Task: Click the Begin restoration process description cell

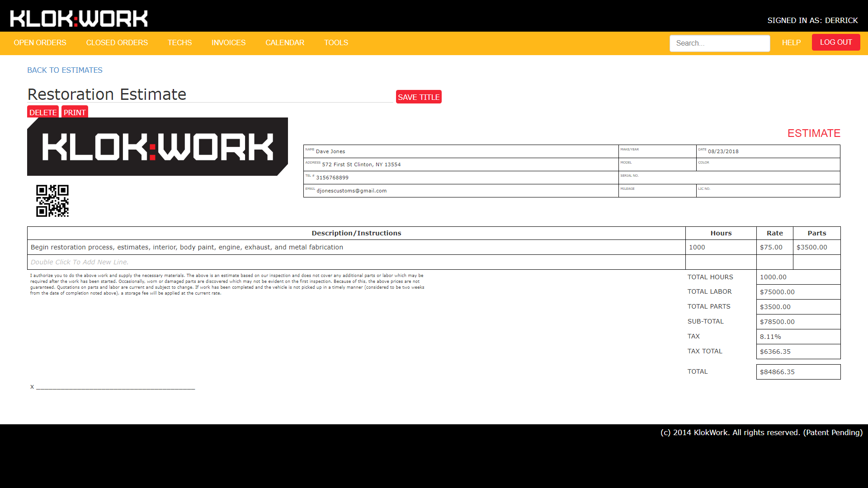Action: [356, 247]
